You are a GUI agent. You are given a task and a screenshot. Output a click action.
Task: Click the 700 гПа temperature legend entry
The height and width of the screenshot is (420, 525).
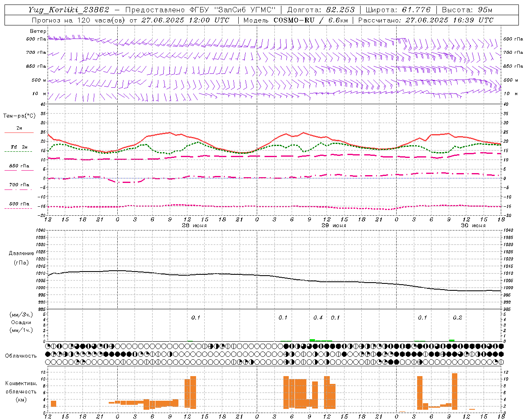click(x=19, y=185)
